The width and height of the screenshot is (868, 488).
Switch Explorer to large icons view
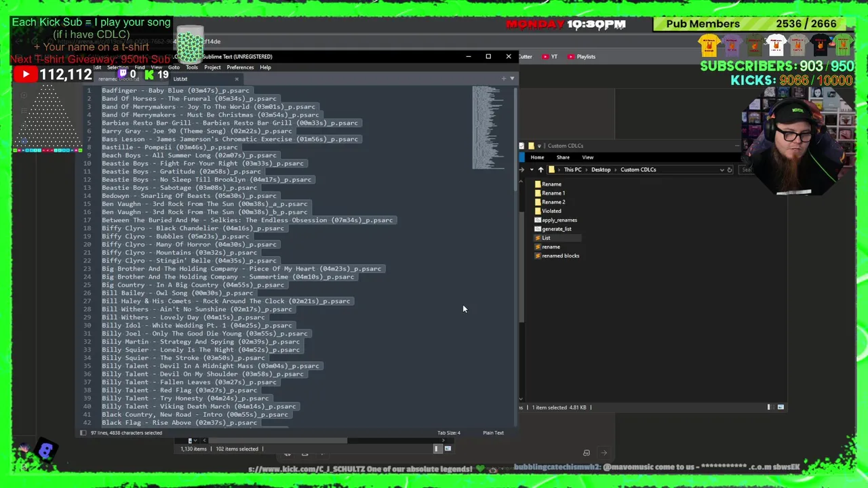pyautogui.click(x=781, y=407)
